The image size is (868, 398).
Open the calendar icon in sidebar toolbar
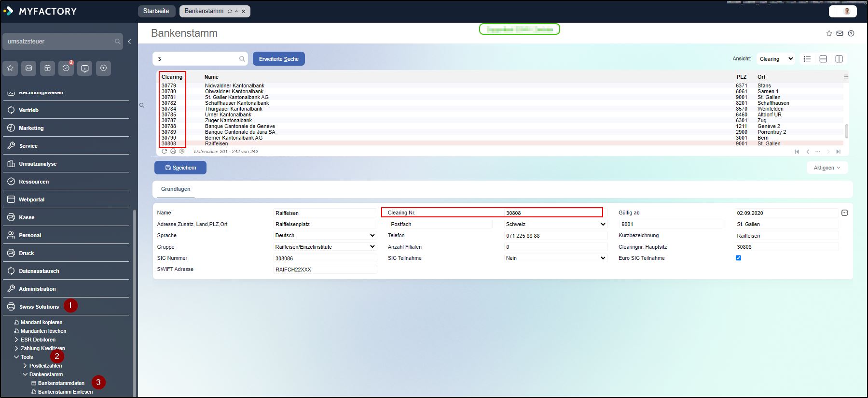pos(47,68)
